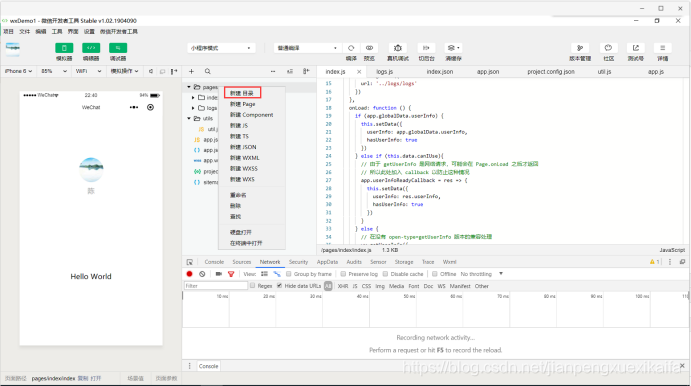This screenshot has height=386, width=691.
Task: Open the No throttling dropdown
Action: (x=482, y=274)
